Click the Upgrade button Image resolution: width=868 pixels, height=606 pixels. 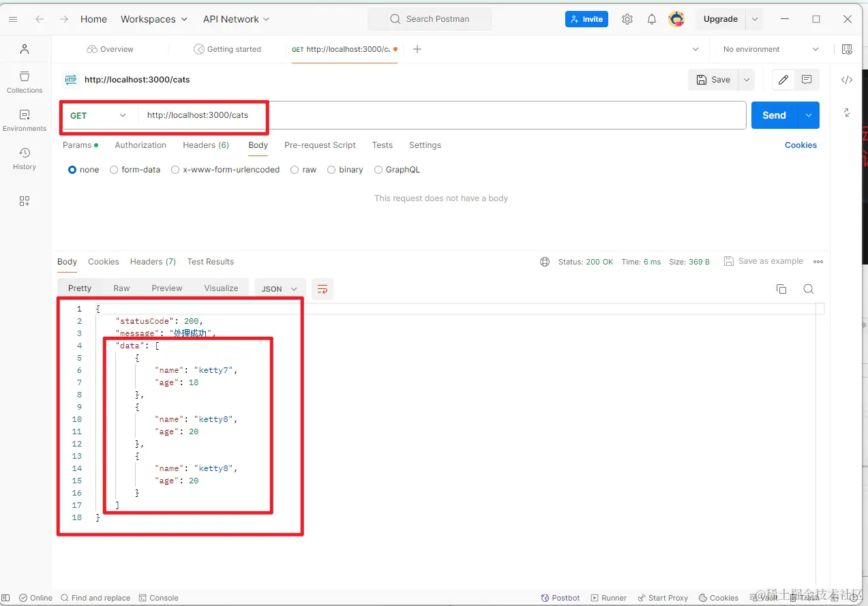click(721, 19)
